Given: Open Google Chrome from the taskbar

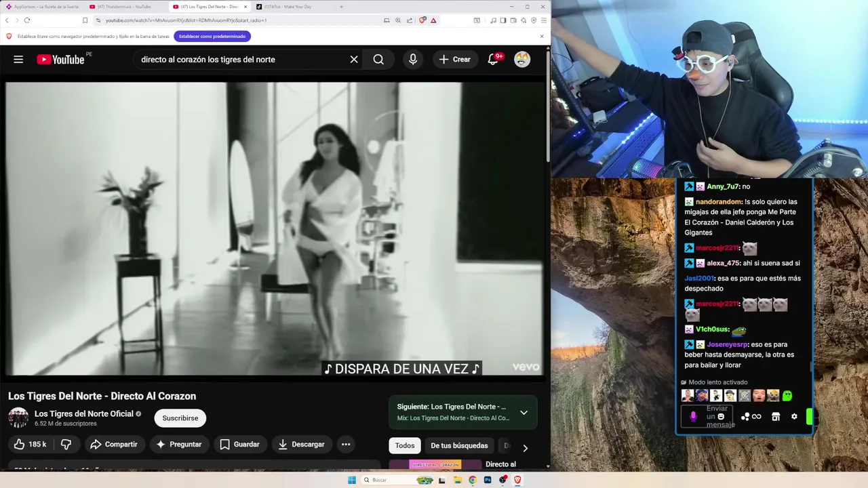Looking at the screenshot, I should tap(473, 480).
